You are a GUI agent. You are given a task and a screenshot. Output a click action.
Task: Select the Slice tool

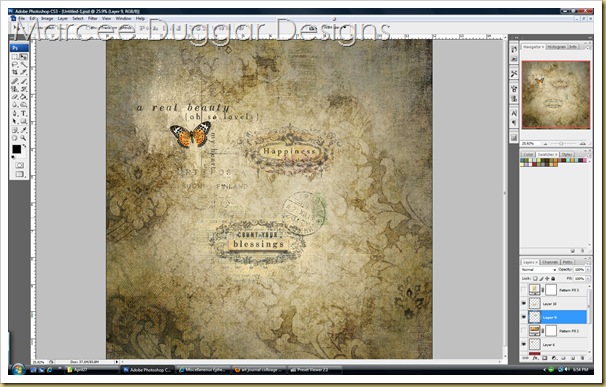click(24, 72)
